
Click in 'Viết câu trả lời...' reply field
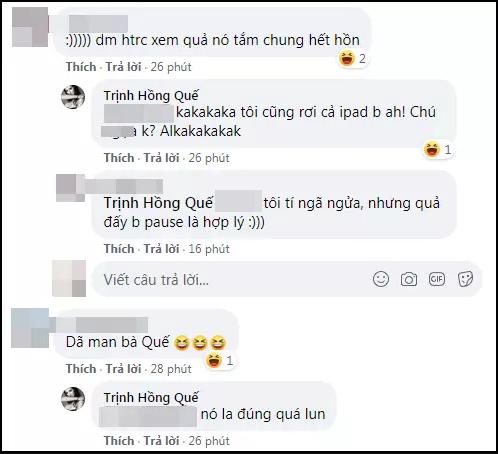point(287,279)
